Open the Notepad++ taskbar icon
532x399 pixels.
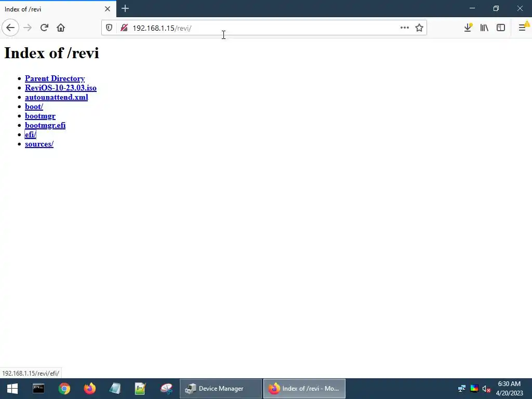(x=140, y=389)
